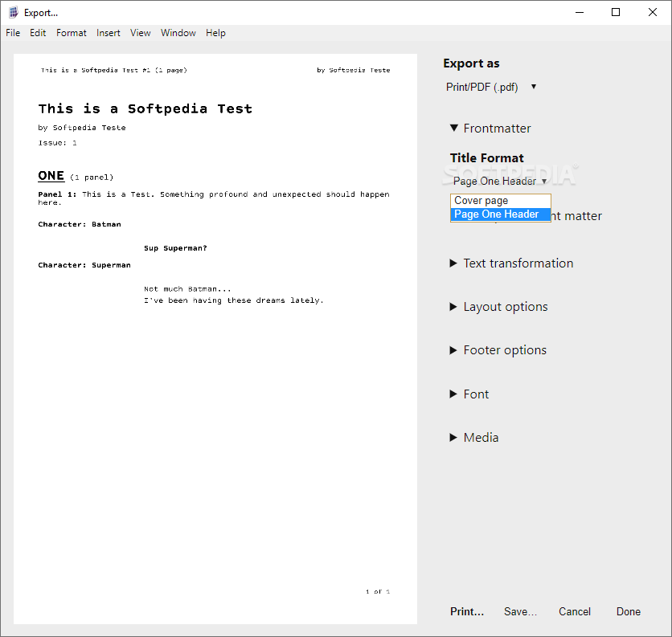Click the 'Sup Superman?' dialogue line

coord(175,248)
